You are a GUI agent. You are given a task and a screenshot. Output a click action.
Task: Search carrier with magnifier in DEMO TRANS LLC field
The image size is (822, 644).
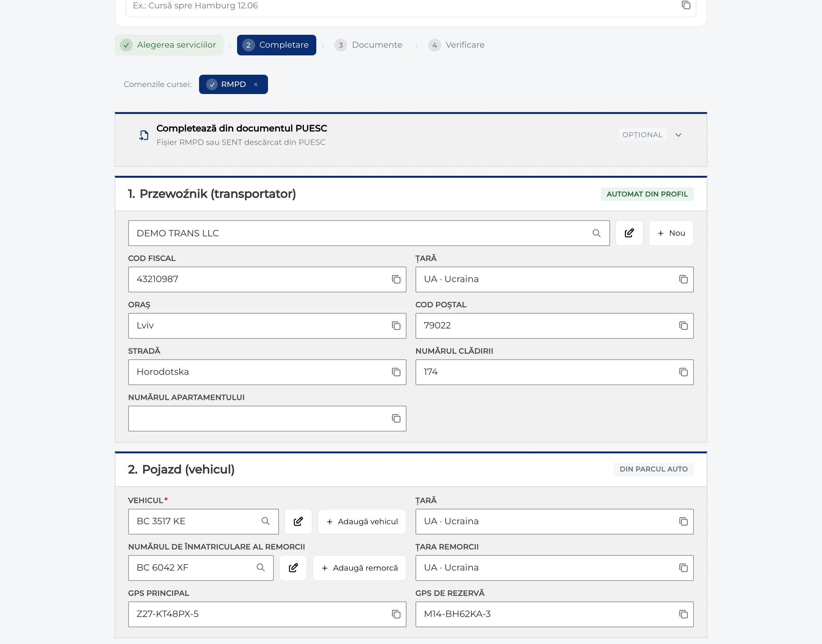[x=596, y=233]
